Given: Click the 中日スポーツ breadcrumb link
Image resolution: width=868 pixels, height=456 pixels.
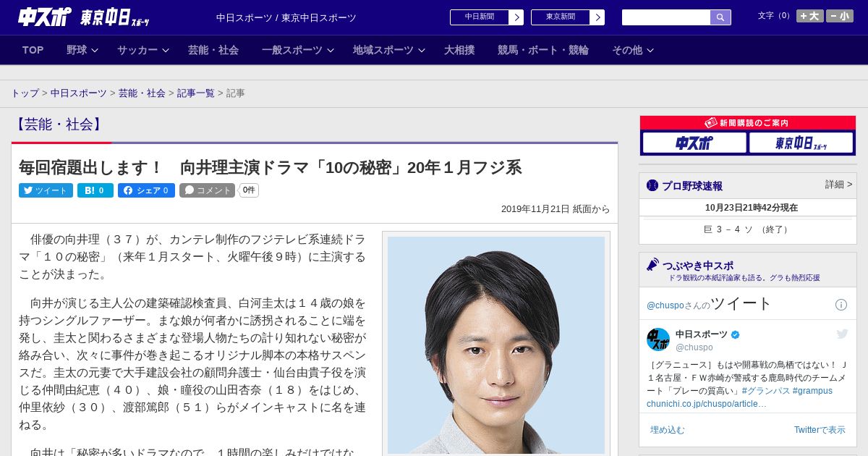Looking at the screenshot, I should click(79, 93).
